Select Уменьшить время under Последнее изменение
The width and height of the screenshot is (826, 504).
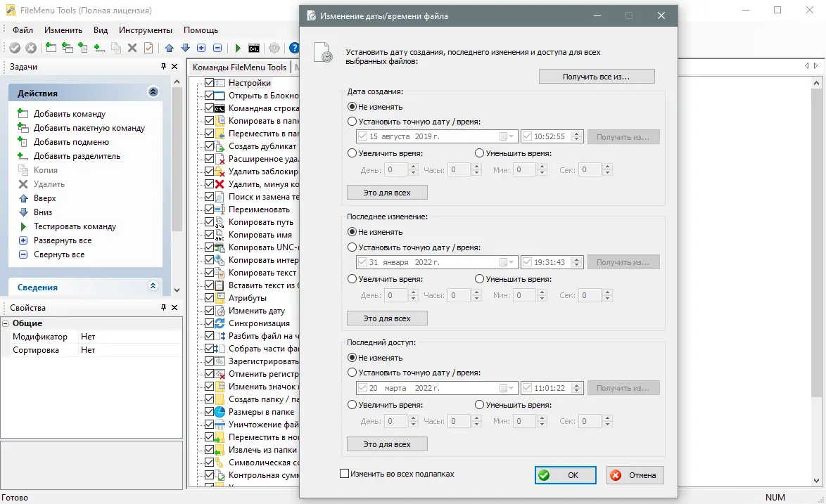point(479,279)
